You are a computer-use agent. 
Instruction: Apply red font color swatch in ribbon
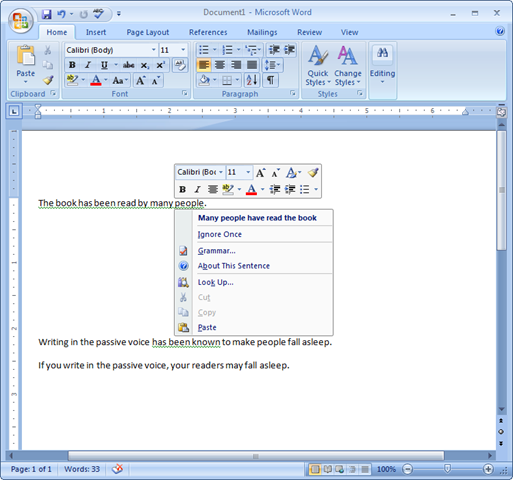pyautogui.click(x=96, y=80)
